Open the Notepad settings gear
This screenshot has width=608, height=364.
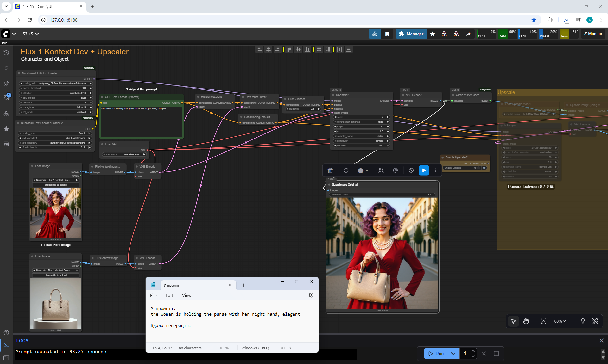coord(311,295)
